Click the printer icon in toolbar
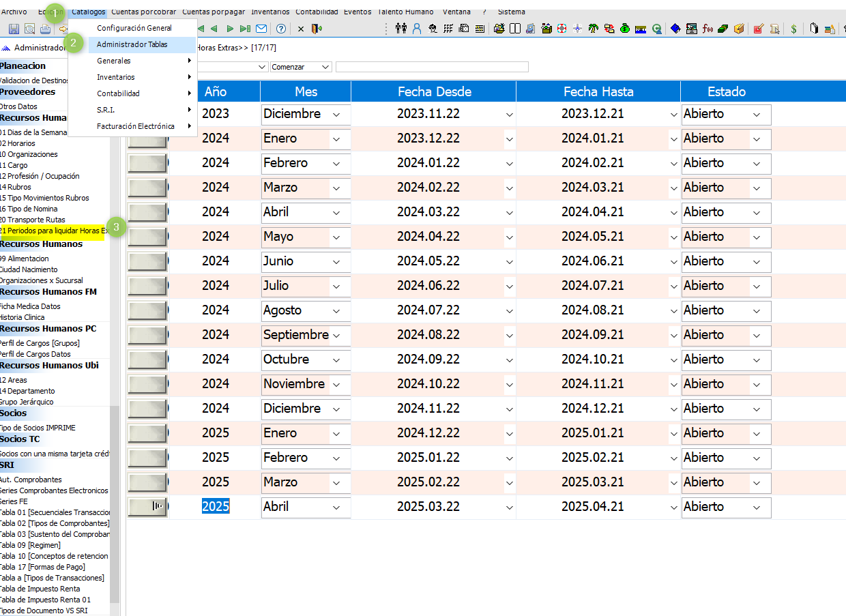Image resolution: width=846 pixels, height=616 pixels. (x=45, y=29)
